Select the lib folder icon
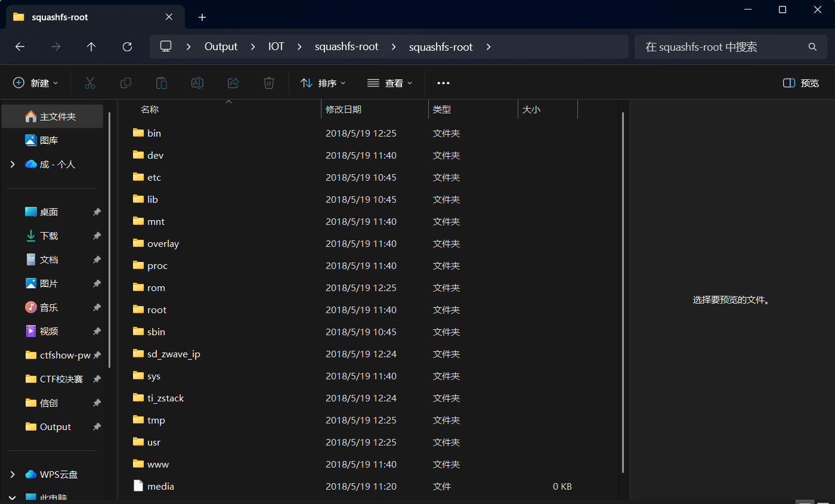 (138, 199)
